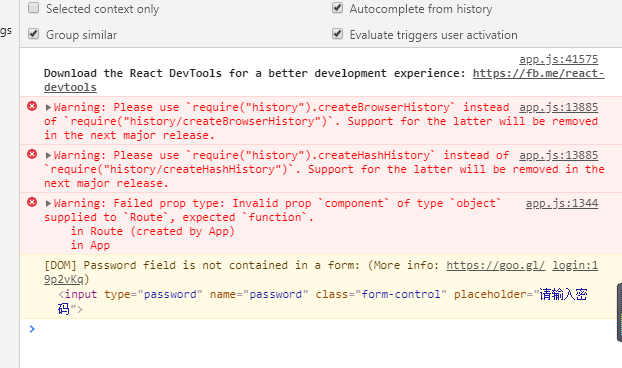Click error icon of createBrowserHistory warning
Image resolution: width=622 pixels, height=368 pixels.
(32, 106)
